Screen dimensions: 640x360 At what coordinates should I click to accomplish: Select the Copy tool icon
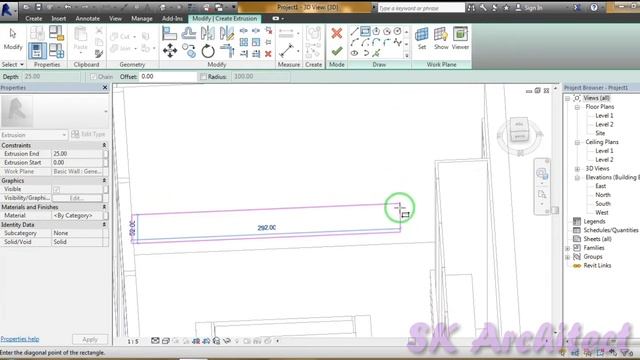click(189, 51)
